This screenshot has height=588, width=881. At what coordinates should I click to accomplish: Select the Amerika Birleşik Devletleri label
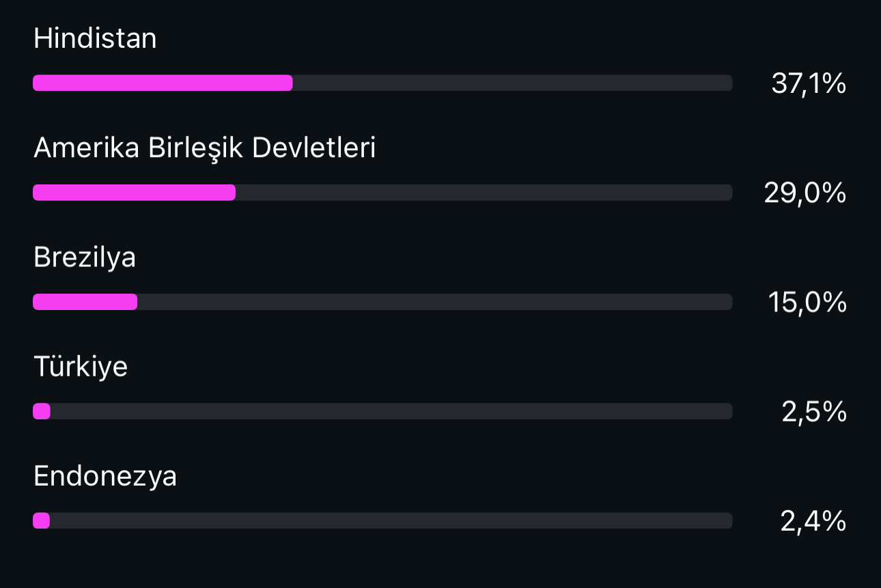205,148
